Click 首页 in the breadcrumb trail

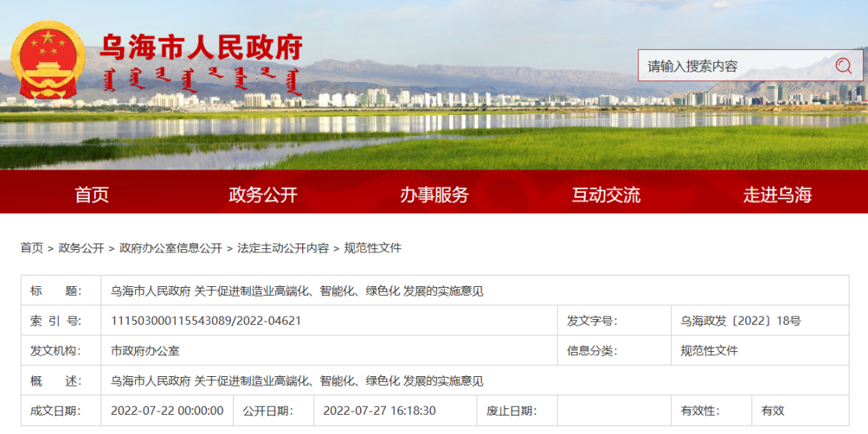pos(32,248)
